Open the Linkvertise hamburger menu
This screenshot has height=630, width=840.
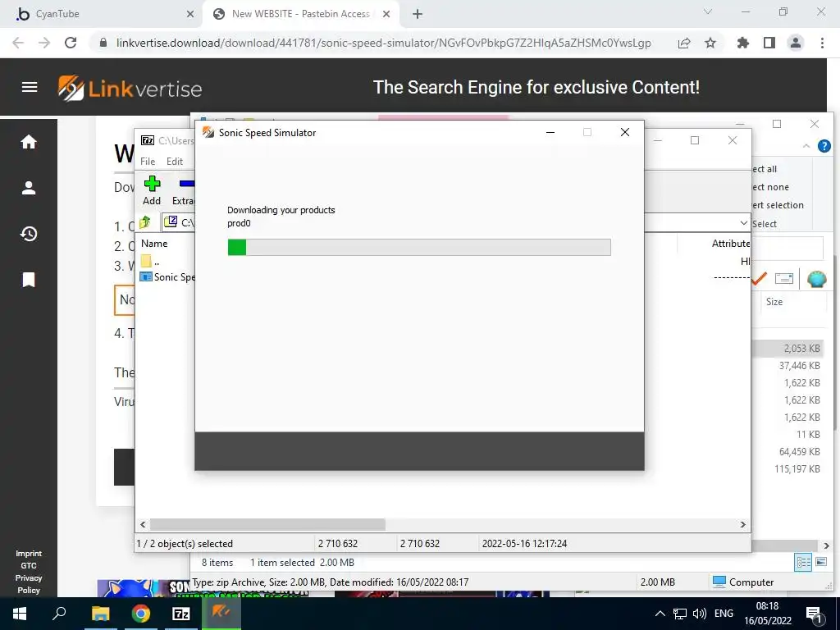[x=30, y=87]
